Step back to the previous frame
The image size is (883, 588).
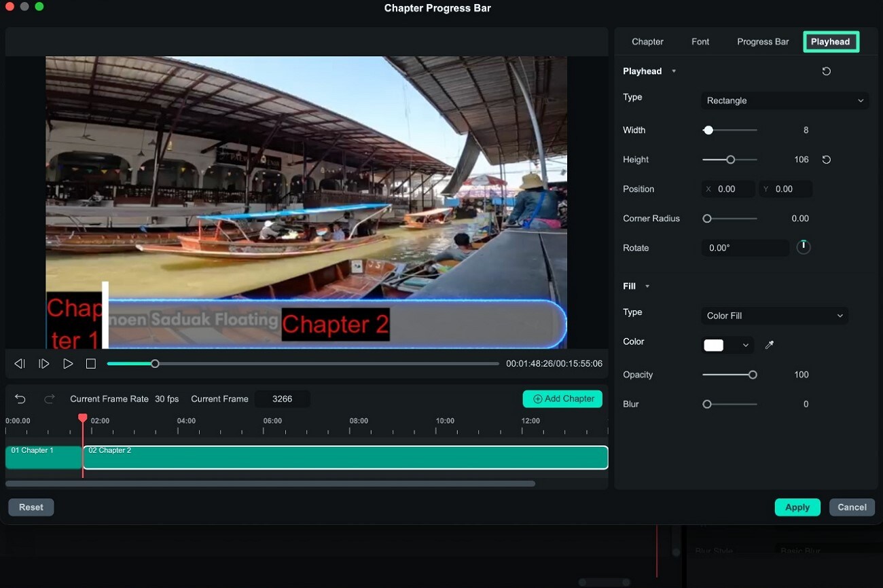(20, 364)
